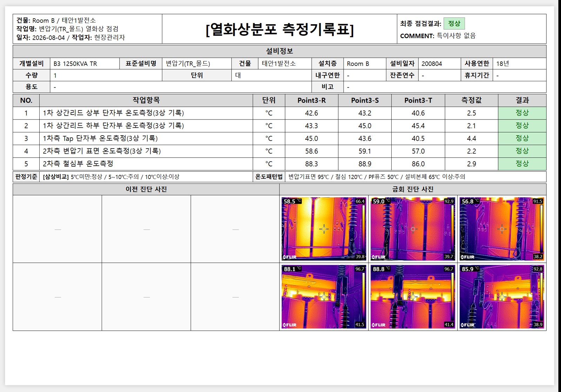Select row 1차 상간리드 하부 단자부 온도측정
Image resolution: width=561 pixels, height=392 pixels.
click(x=279, y=125)
